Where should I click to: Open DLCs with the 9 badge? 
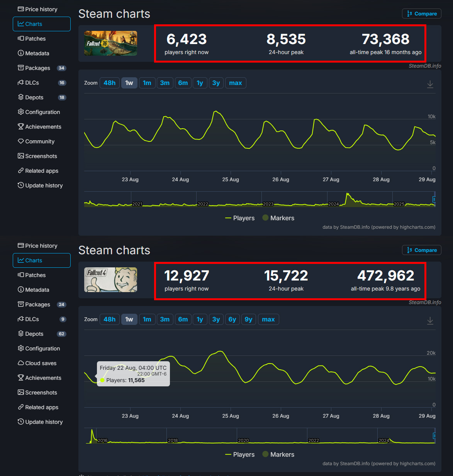(x=42, y=319)
